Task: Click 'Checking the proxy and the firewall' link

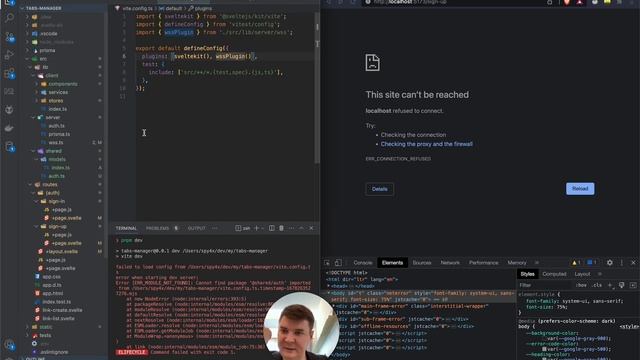Action: click(x=427, y=144)
